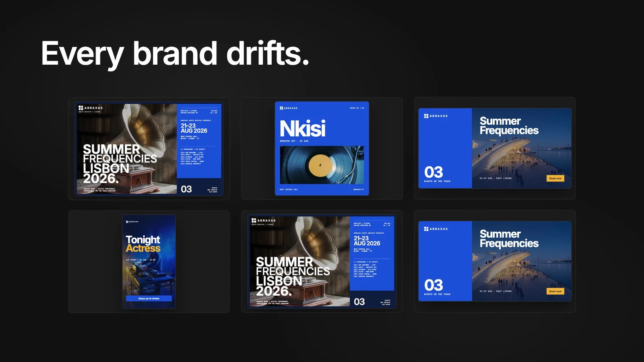Click the "Tonight Actress" title text
This screenshot has height=362, width=644.
point(143,244)
